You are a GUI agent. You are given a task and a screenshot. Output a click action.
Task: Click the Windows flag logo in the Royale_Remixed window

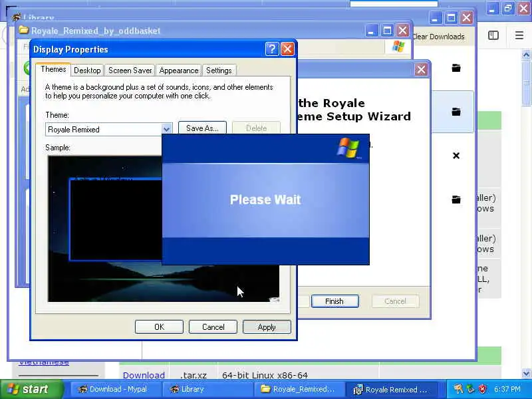pos(398,47)
